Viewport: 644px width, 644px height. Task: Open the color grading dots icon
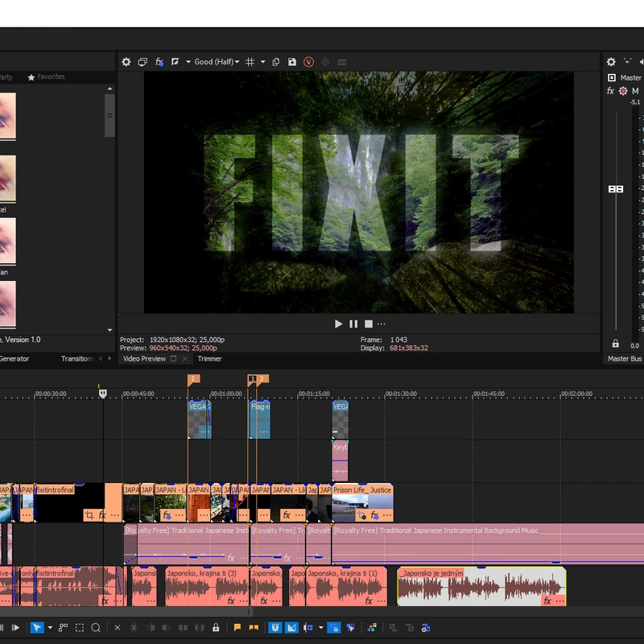click(372, 628)
